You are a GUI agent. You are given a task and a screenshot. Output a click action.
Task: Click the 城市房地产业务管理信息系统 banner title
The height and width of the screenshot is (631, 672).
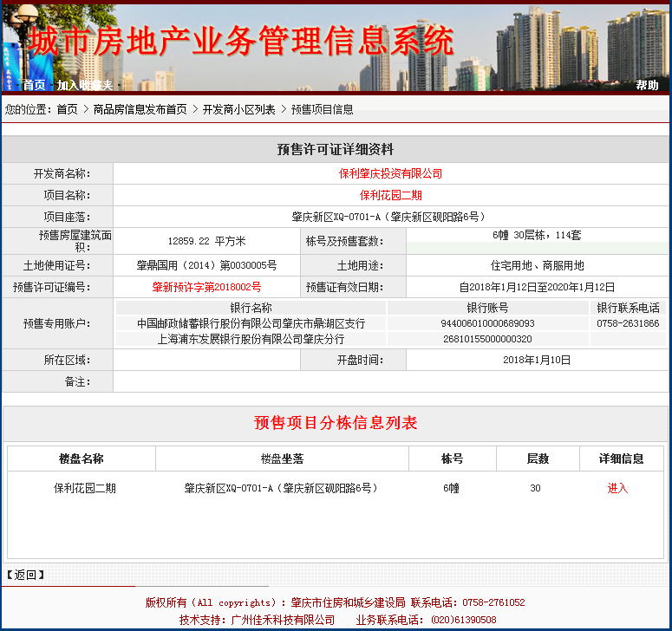[241, 40]
